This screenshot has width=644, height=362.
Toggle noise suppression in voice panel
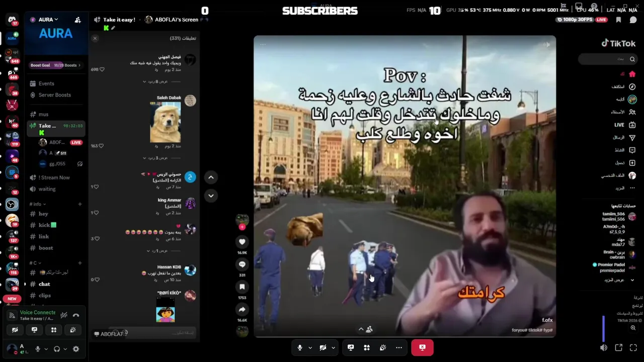pyautogui.click(x=64, y=315)
